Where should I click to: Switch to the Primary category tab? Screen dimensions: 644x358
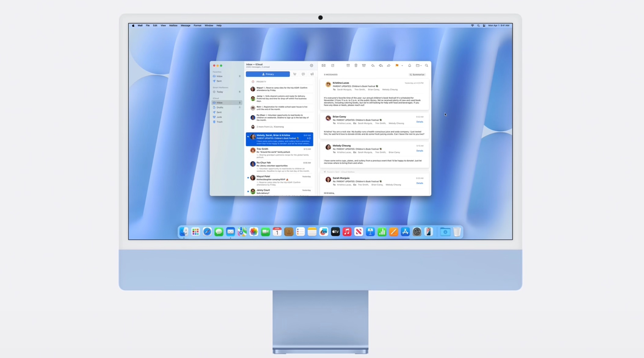click(x=268, y=74)
